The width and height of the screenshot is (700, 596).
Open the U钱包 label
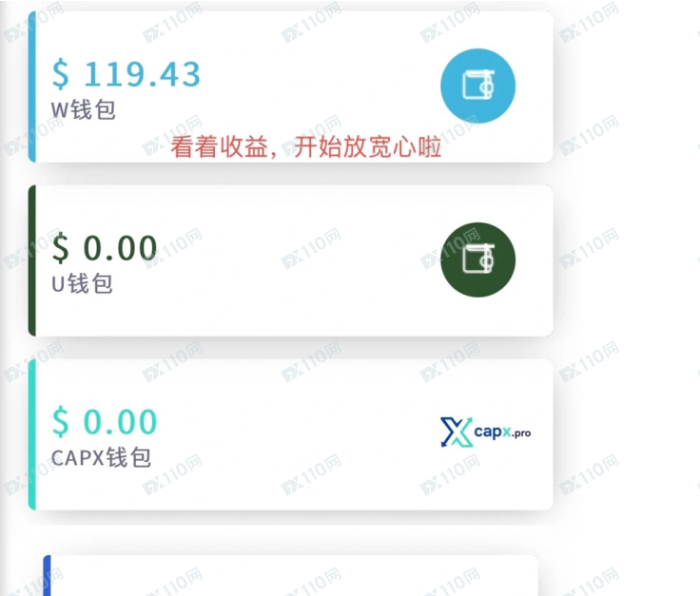[82, 283]
